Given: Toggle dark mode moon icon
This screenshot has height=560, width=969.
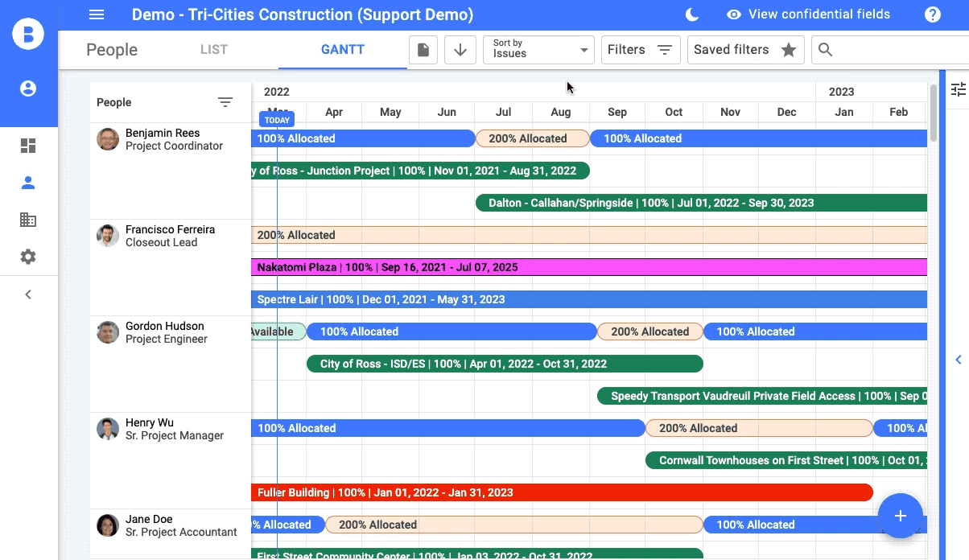Looking at the screenshot, I should [x=691, y=14].
